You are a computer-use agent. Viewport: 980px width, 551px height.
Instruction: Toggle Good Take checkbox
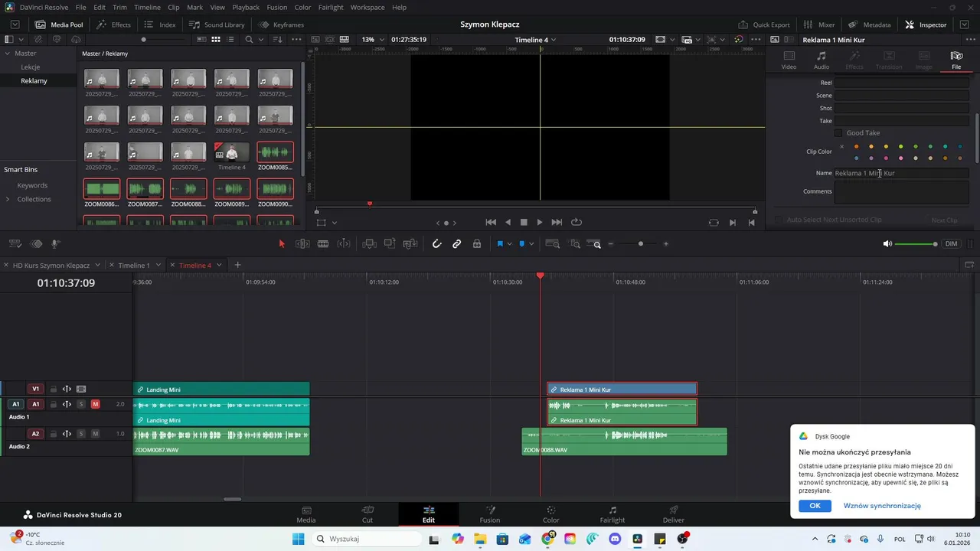[838, 133]
